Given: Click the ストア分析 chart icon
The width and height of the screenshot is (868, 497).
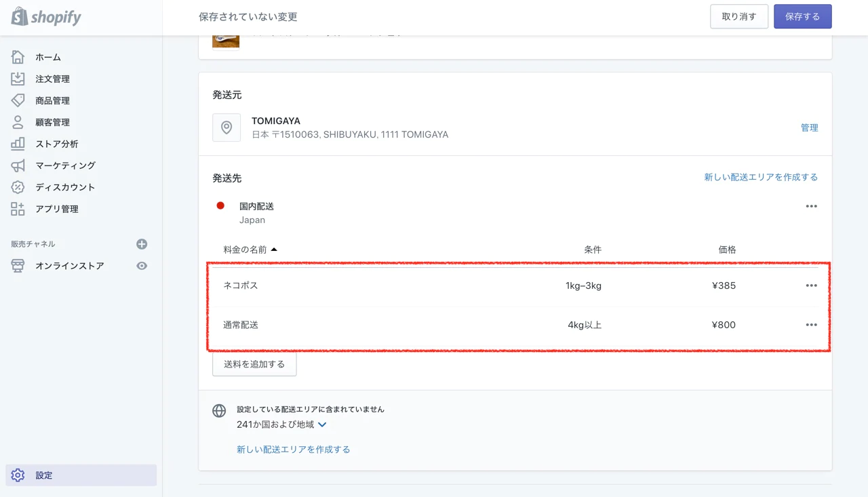Looking at the screenshot, I should tap(18, 144).
